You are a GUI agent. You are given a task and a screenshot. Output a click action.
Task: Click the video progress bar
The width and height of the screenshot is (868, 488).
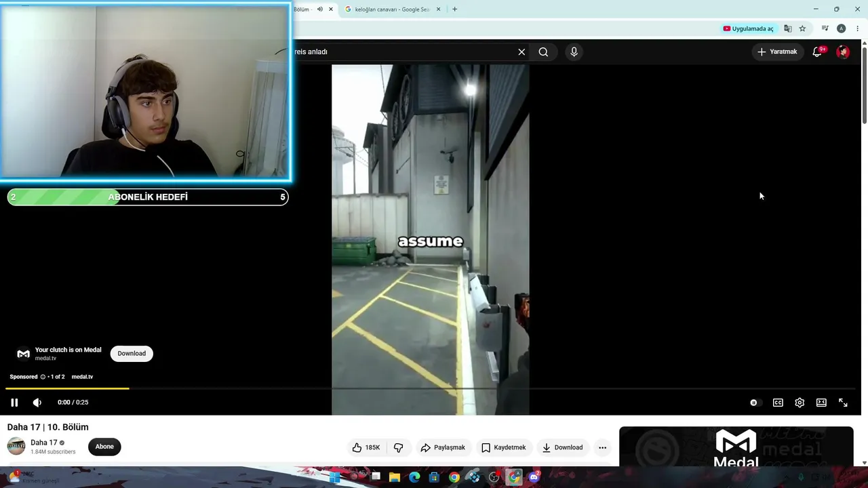(430, 388)
